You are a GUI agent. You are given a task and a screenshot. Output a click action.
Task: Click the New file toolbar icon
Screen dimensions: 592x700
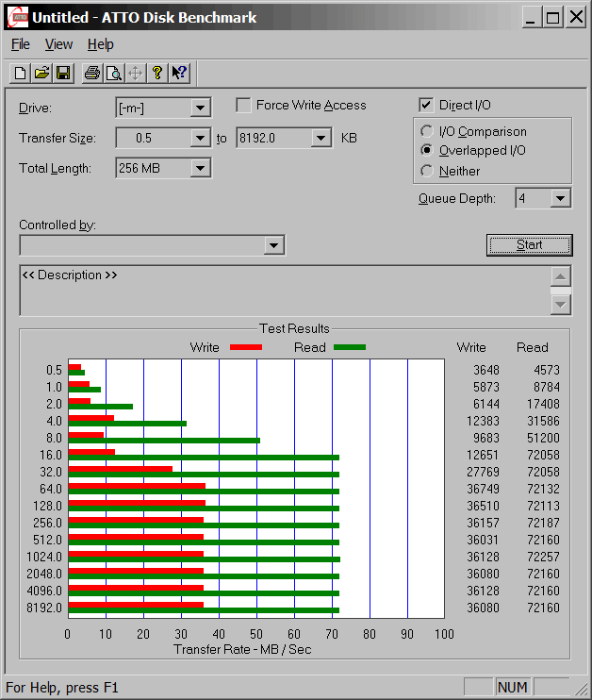20,73
